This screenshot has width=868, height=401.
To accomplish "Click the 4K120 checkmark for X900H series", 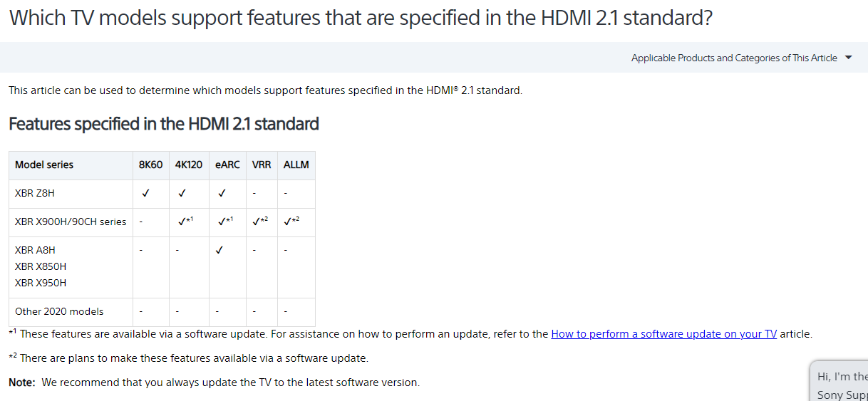I will (185, 221).
